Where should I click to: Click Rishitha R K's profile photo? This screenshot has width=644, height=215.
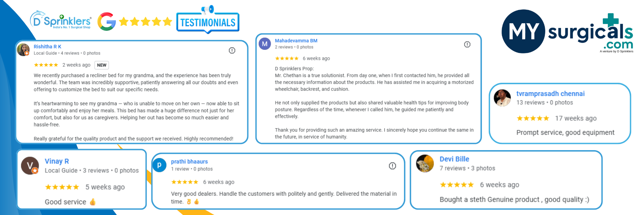23,50
